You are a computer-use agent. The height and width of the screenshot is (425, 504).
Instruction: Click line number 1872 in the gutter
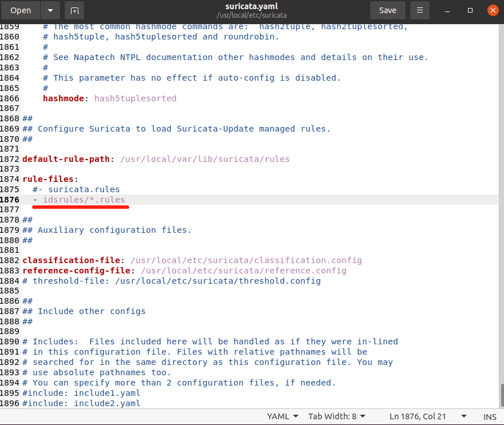(10, 159)
